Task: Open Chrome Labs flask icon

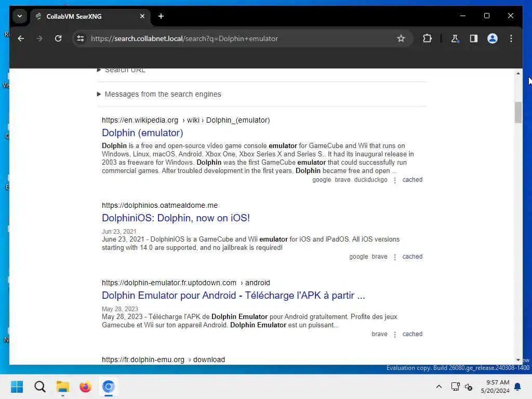Action: click(x=455, y=38)
